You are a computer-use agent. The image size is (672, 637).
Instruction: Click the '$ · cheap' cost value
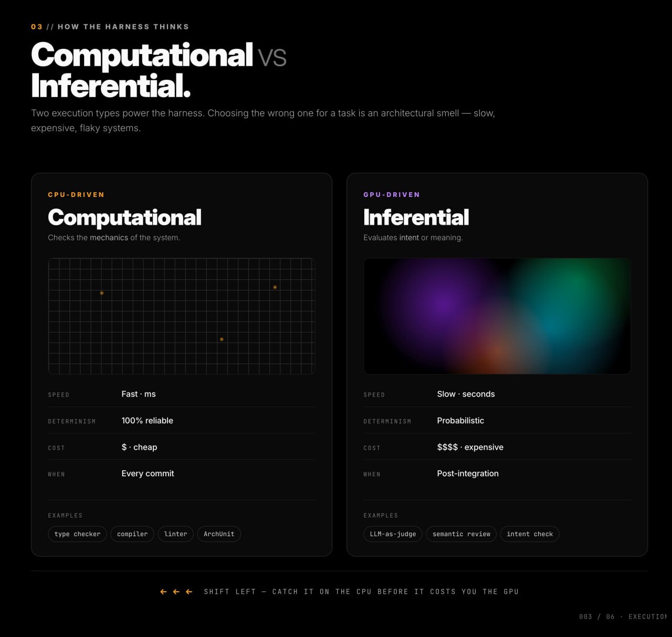[x=139, y=447]
